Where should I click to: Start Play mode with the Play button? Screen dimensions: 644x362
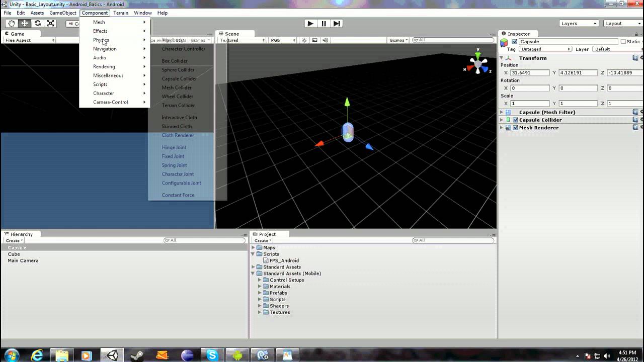(x=310, y=23)
